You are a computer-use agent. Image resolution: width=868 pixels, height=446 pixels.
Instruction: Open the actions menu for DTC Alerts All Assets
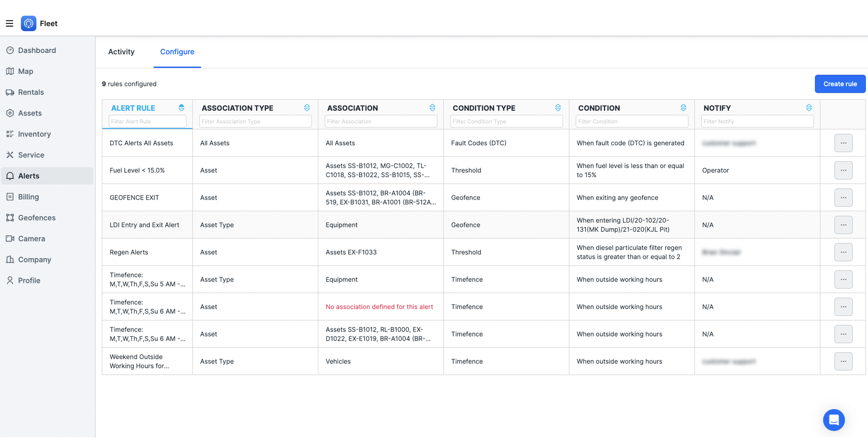click(x=843, y=143)
